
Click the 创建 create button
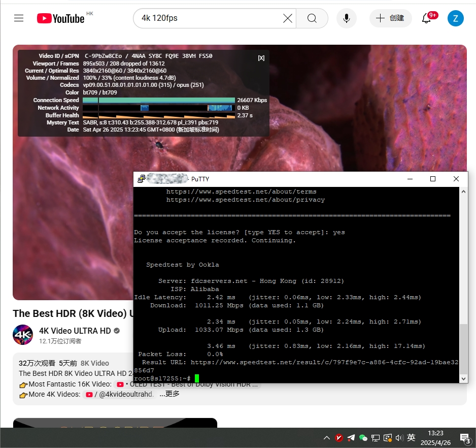click(x=391, y=18)
